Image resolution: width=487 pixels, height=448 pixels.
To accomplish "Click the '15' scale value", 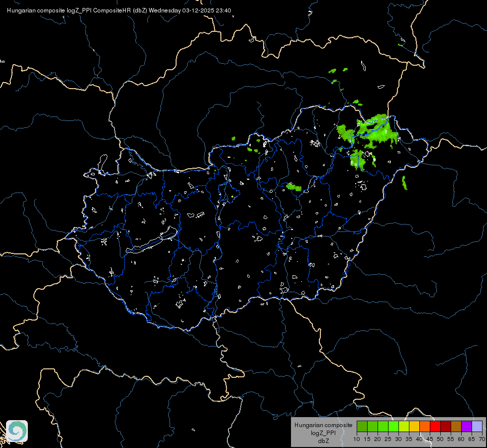I will [367, 440].
